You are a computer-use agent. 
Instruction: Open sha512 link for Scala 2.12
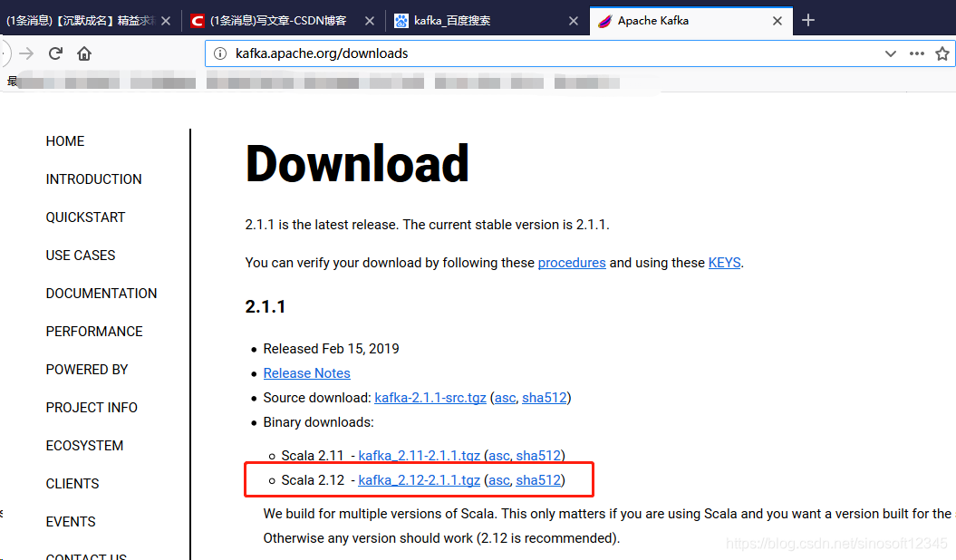coord(538,480)
